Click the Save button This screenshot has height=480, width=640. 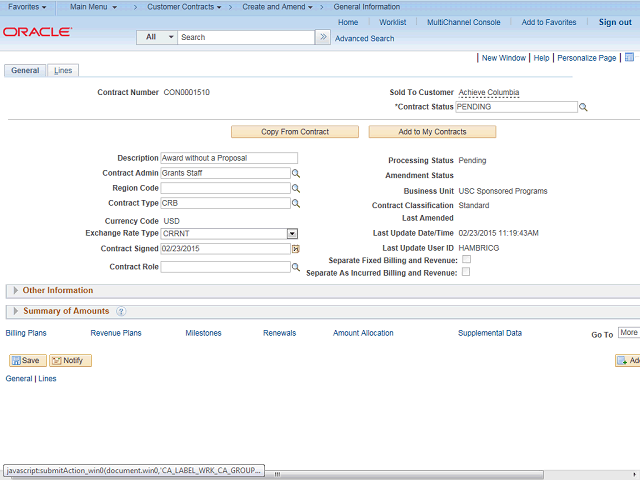[x=28, y=360]
